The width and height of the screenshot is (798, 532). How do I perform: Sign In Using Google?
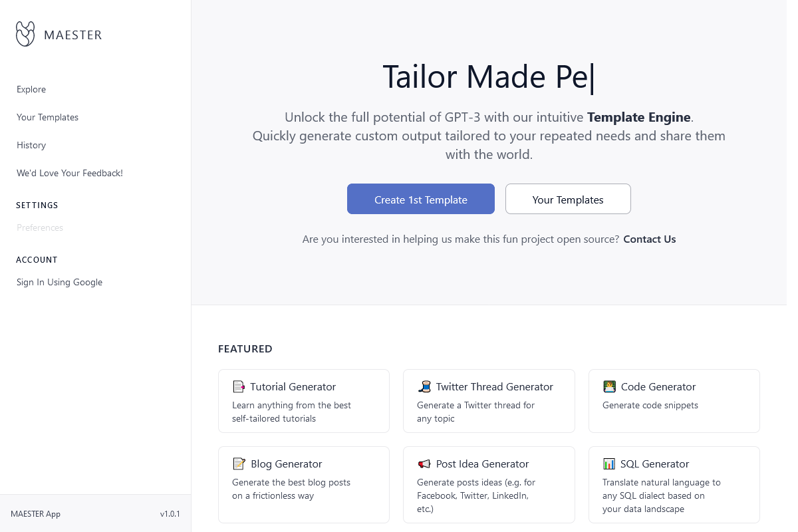tap(59, 282)
